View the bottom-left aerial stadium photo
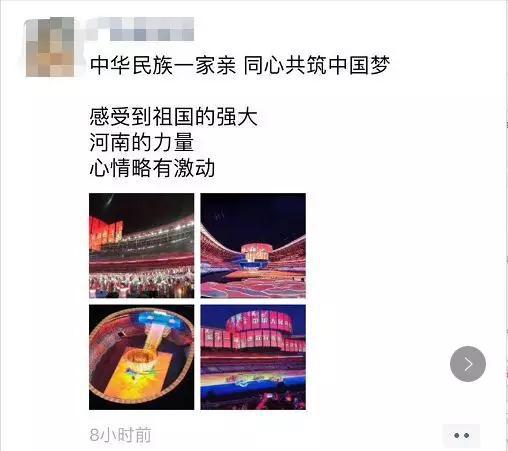 click(141, 357)
